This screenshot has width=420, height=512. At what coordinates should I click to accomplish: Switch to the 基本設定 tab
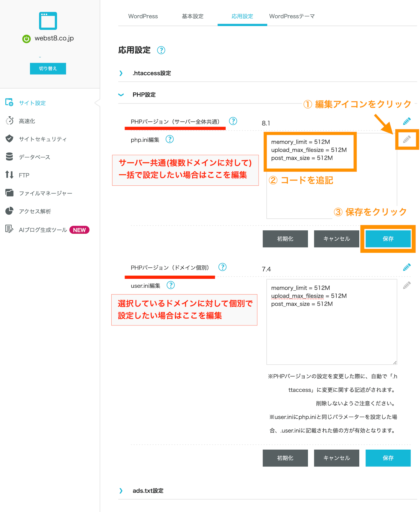tap(193, 16)
